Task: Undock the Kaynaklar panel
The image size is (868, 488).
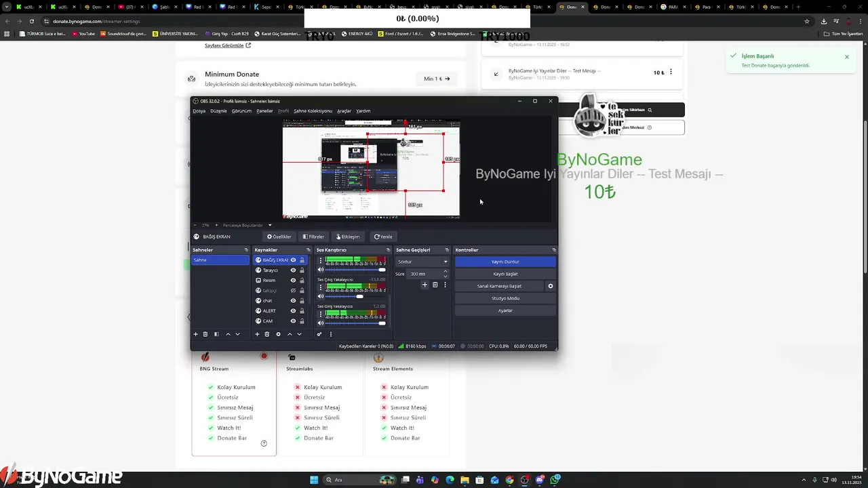Action: pyautogui.click(x=309, y=250)
